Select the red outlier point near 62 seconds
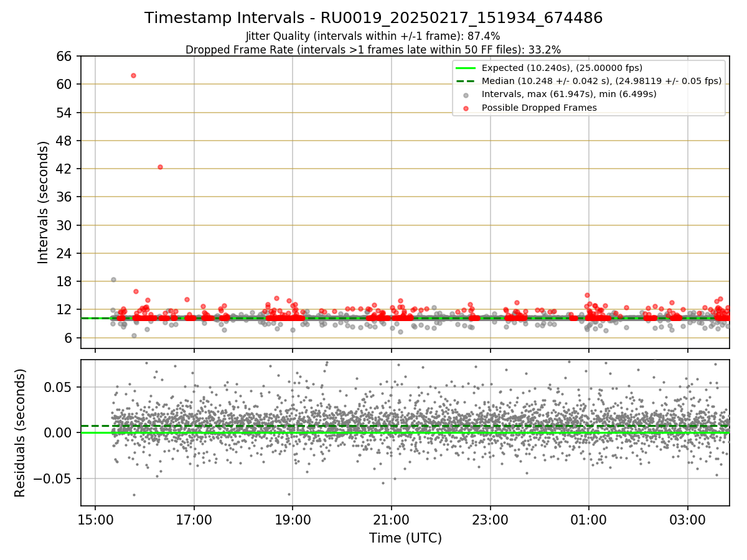This screenshot has width=747, height=560. [x=133, y=75]
